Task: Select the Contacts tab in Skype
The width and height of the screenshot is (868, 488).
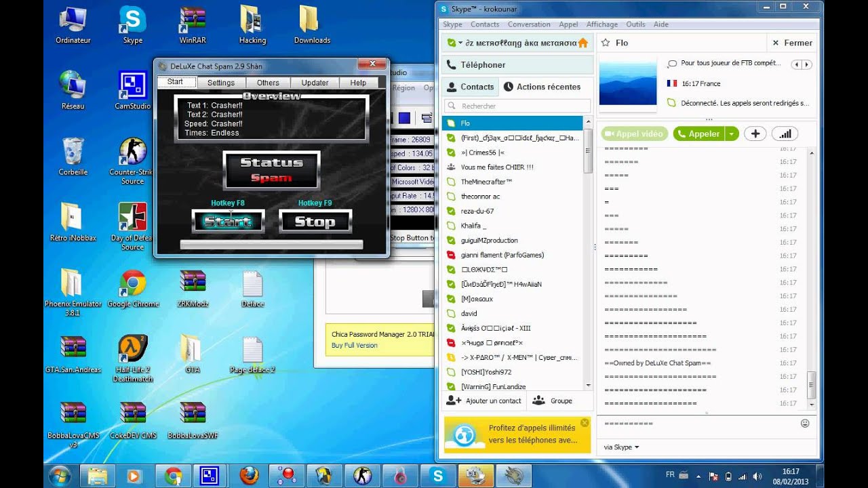Action: 471,87
